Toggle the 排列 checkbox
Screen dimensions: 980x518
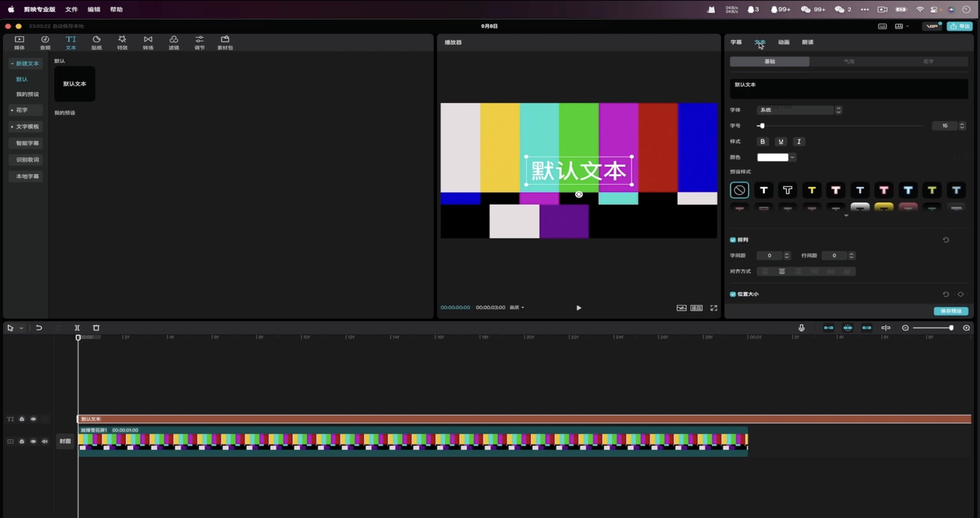pos(733,240)
